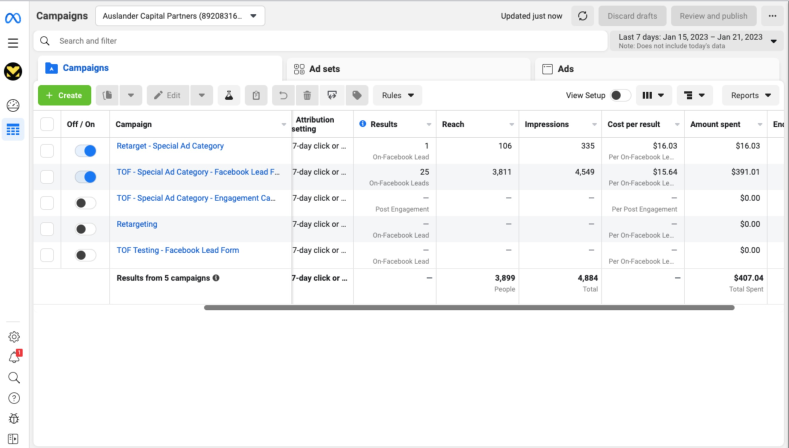Open the more options ellipsis button
This screenshot has width=789, height=448.
click(x=772, y=16)
